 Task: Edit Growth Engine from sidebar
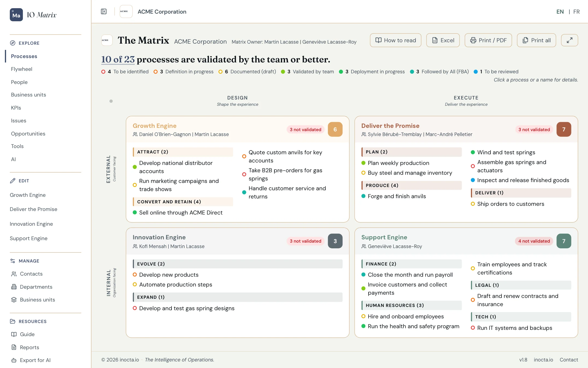click(x=28, y=195)
